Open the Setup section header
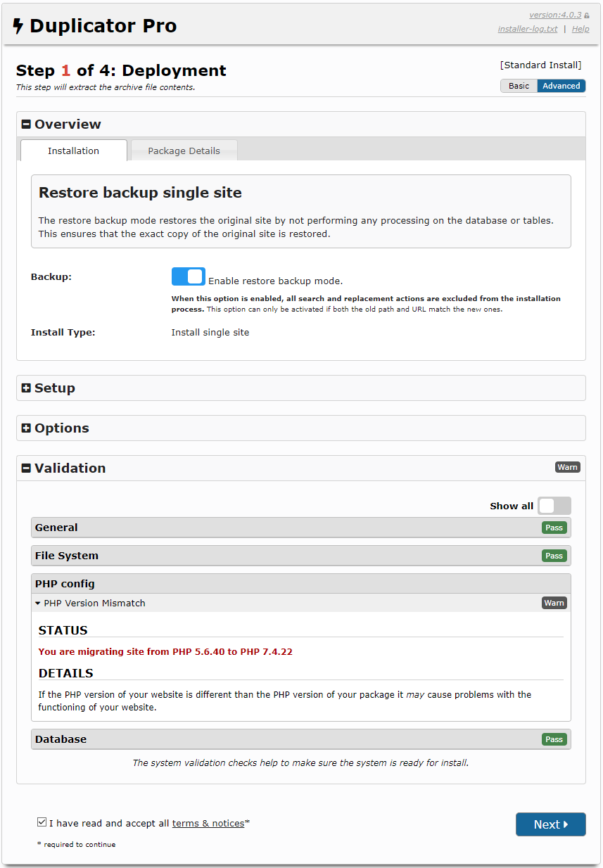Screen dimensions: 603x868 301,388
